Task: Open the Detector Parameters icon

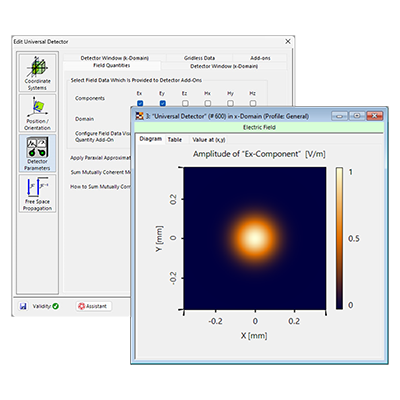Action: 37,153
